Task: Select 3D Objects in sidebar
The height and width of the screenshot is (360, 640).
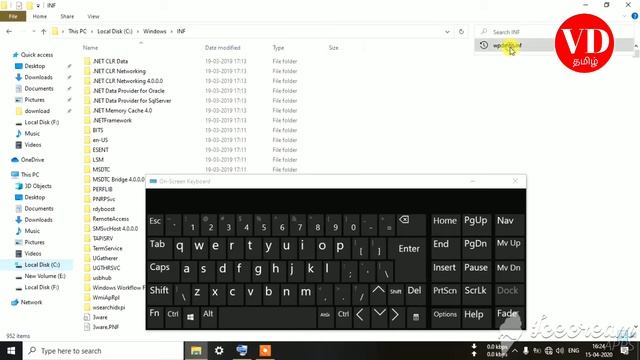Action: click(x=38, y=186)
